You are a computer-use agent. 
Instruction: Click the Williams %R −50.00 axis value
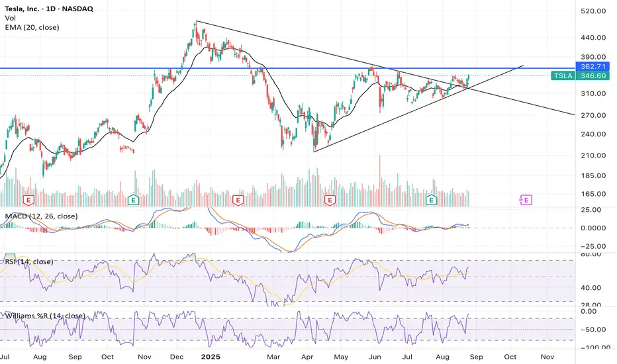point(593,330)
